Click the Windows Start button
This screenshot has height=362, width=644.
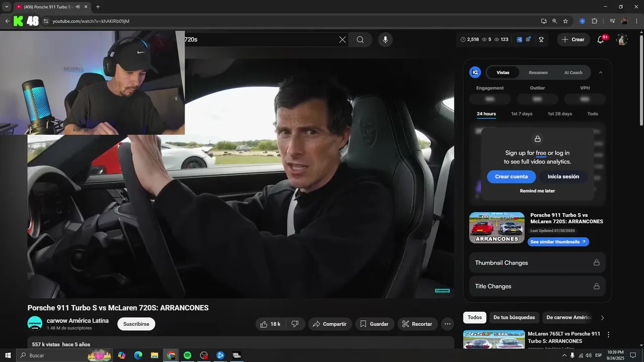click(x=8, y=355)
